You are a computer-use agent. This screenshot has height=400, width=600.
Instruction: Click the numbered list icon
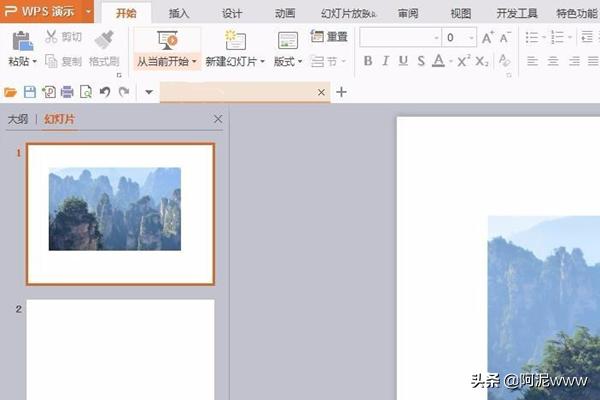pos(557,38)
